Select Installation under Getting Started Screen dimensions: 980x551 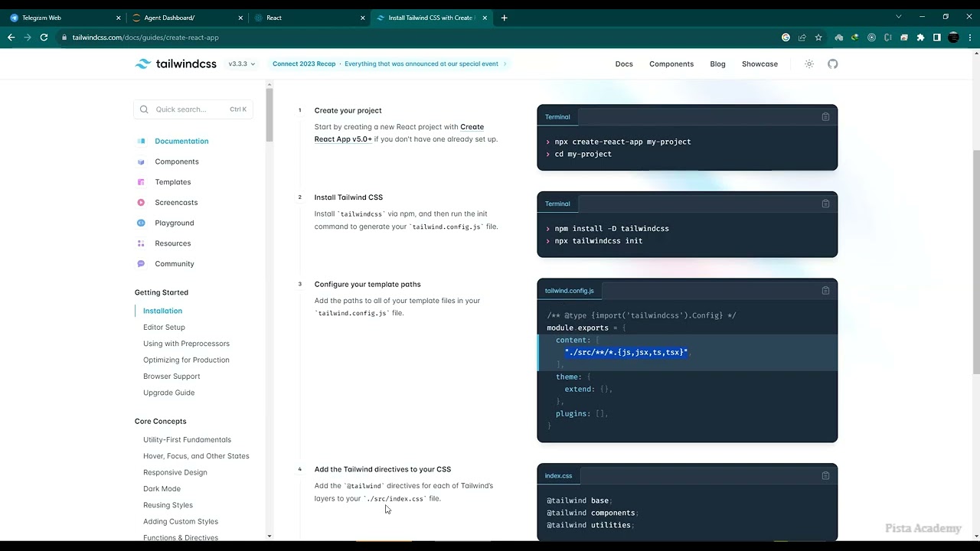coord(162,311)
